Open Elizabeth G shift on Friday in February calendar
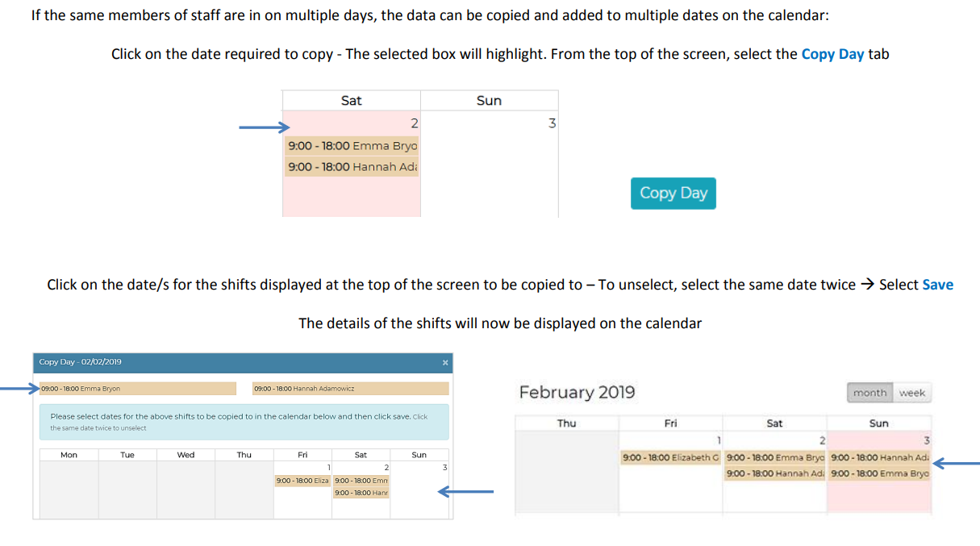The height and width of the screenshot is (546, 980). 670,457
